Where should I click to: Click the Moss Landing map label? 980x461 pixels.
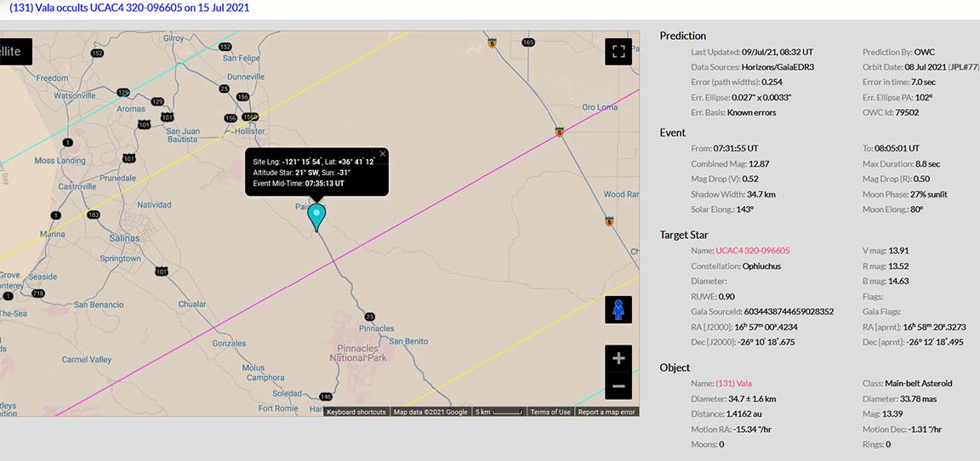pyautogui.click(x=60, y=161)
